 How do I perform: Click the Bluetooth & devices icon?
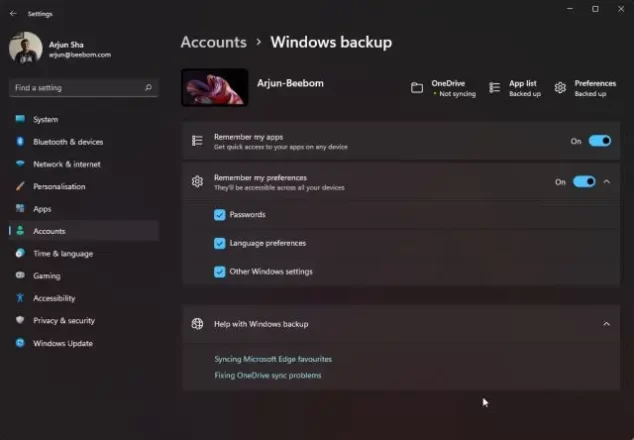[x=20, y=142]
